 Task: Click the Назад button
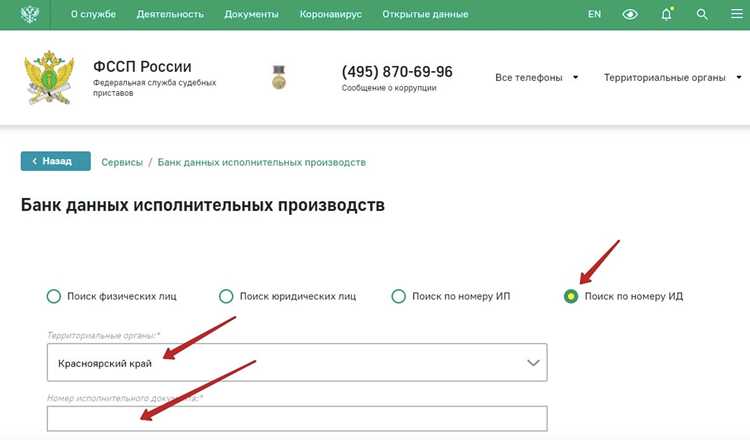point(55,161)
